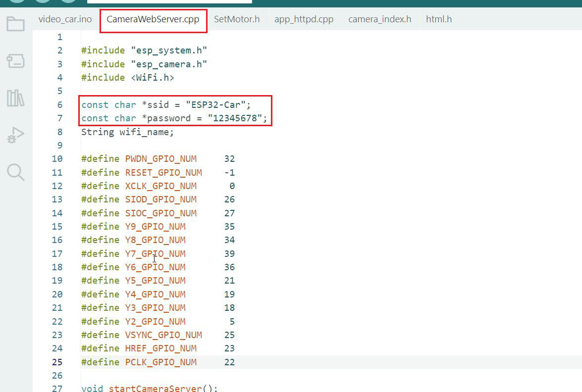Image resolution: width=582 pixels, height=392 pixels.
Task: Click Y7_GPIO_NUM define name
Action: [x=155, y=254]
